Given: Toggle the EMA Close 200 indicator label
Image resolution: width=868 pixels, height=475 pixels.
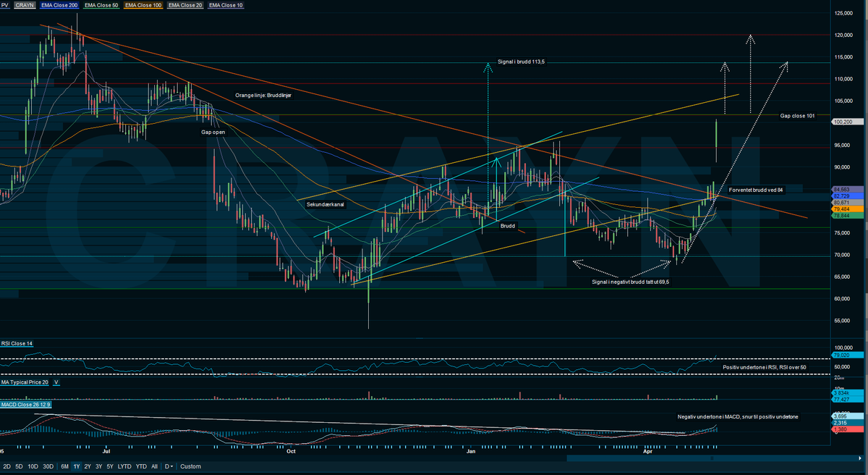Looking at the screenshot, I should click(x=59, y=5).
